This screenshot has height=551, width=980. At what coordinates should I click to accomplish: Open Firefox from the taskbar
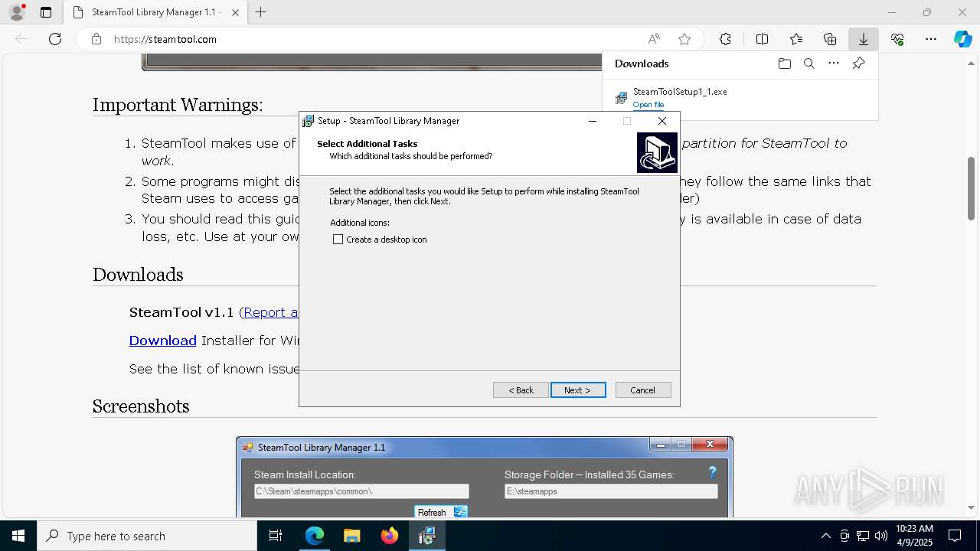pos(389,536)
